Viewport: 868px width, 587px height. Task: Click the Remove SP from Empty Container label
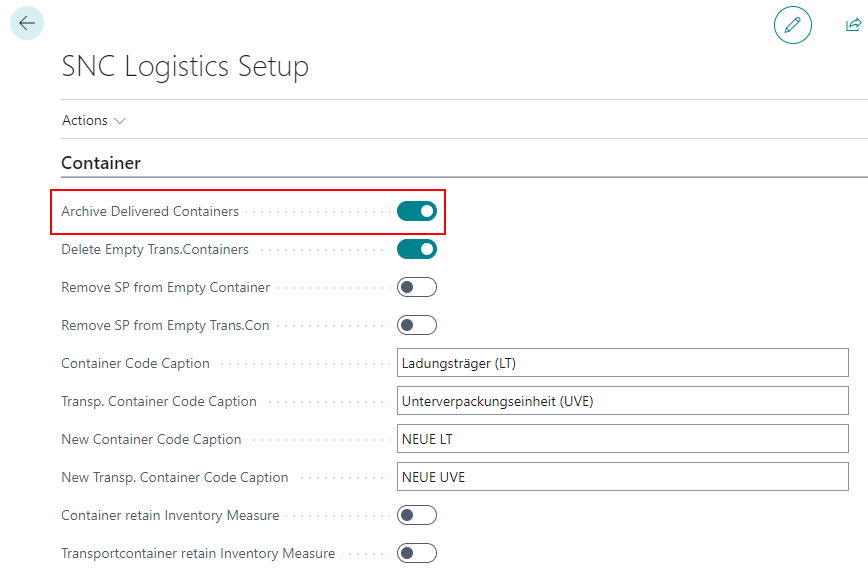(165, 287)
